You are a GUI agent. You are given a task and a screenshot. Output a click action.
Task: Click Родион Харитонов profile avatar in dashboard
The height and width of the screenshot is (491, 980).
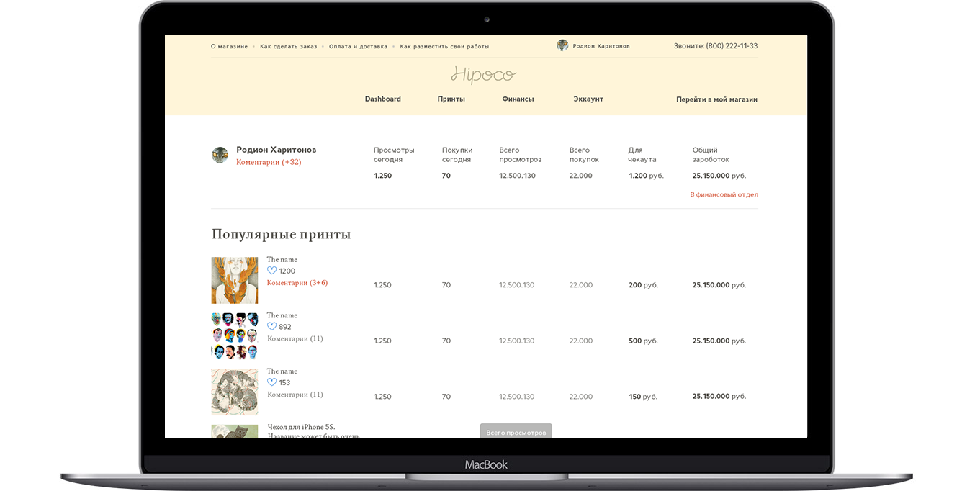(x=220, y=155)
